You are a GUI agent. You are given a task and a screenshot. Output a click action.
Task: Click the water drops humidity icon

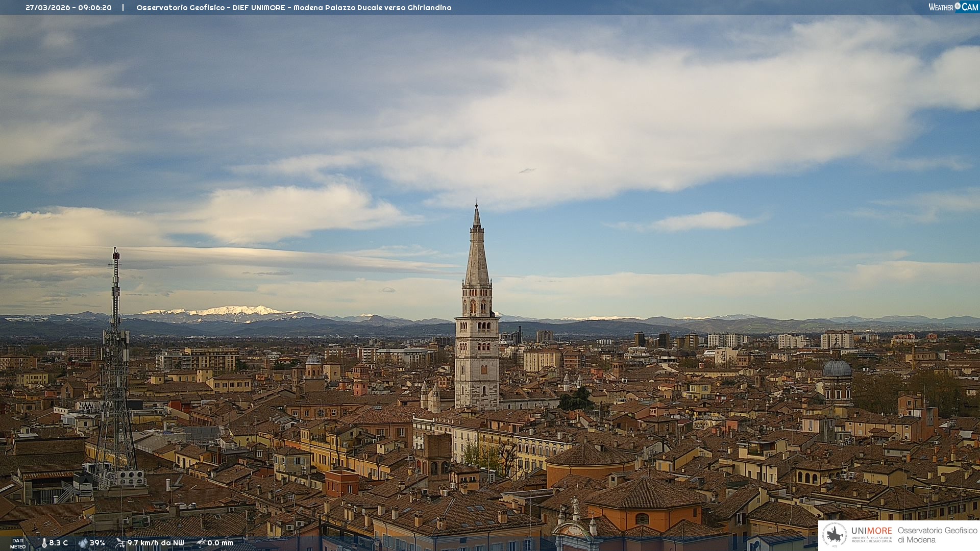click(83, 543)
